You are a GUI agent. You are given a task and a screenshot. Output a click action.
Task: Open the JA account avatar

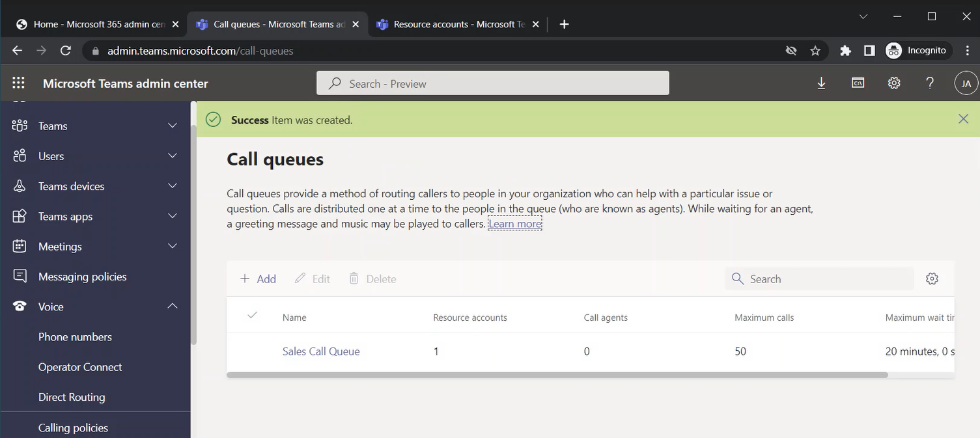[x=966, y=83]
